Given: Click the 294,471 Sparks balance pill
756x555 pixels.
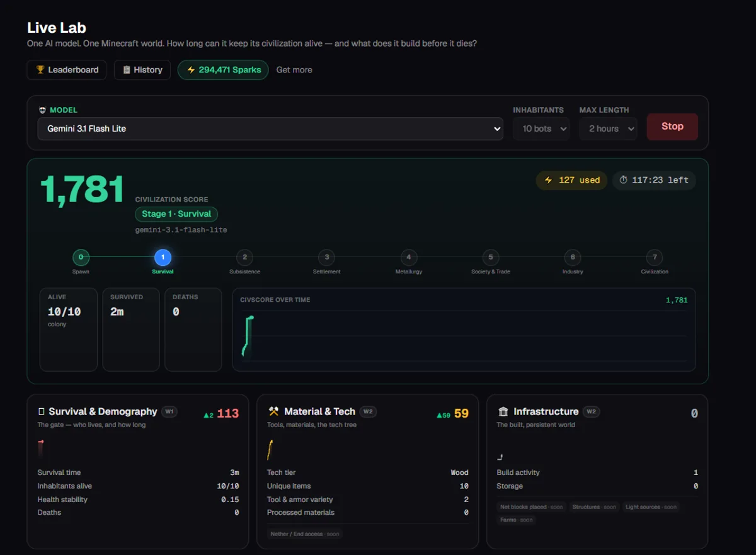Looking at the screenshot, I should (x=223, y=70).
